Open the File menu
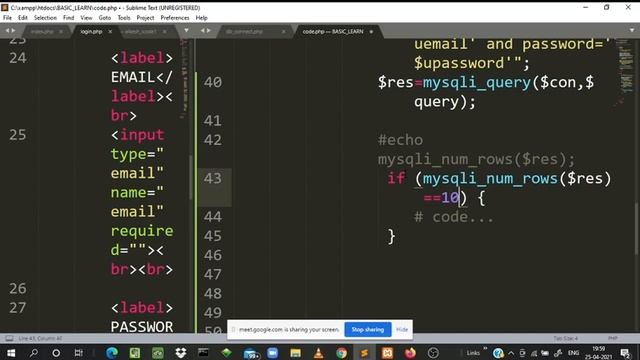This screenshot has height=360, width=640. click(7, 18)
